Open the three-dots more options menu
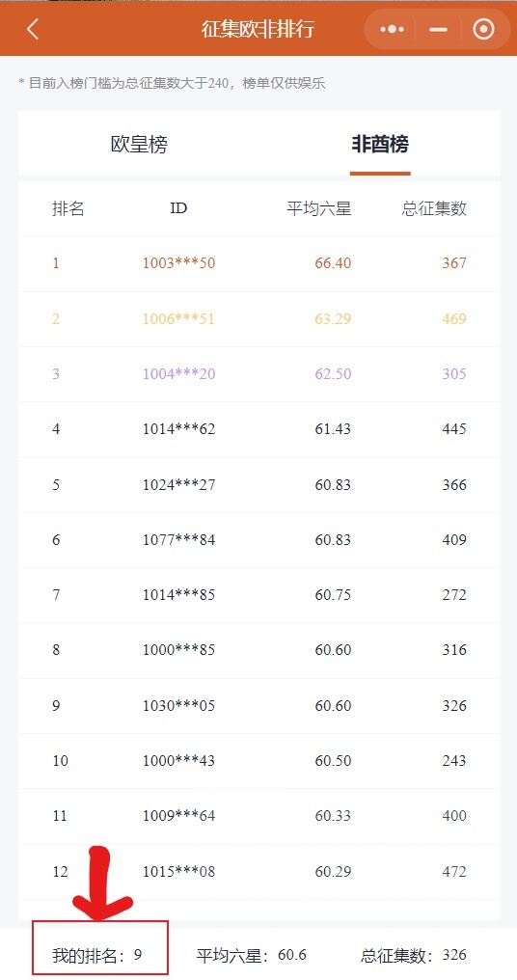Image resolution: width=517 pixels, height=980 pixels. [392, 29]
